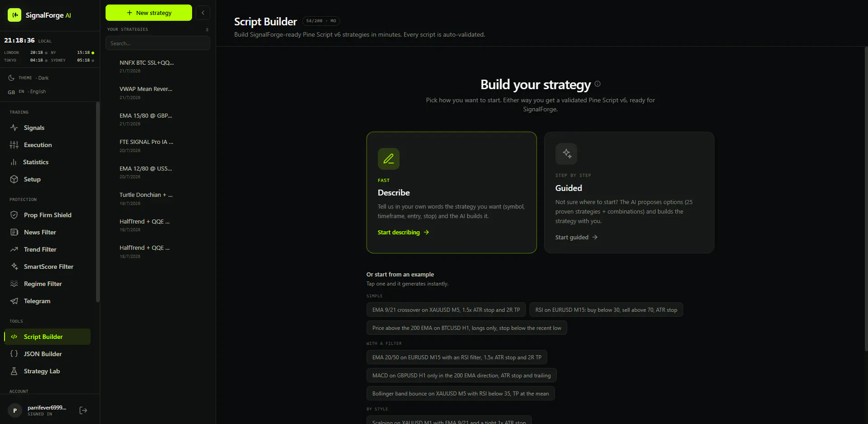Click the Telegram paper plane icon
Image resolution: width=868 pixels, height=424 pixels.
pyautogui.click(x=14, y=301)
